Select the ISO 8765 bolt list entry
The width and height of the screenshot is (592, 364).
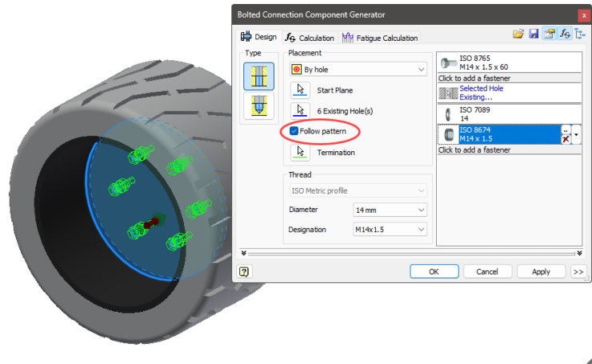point(508,63)
